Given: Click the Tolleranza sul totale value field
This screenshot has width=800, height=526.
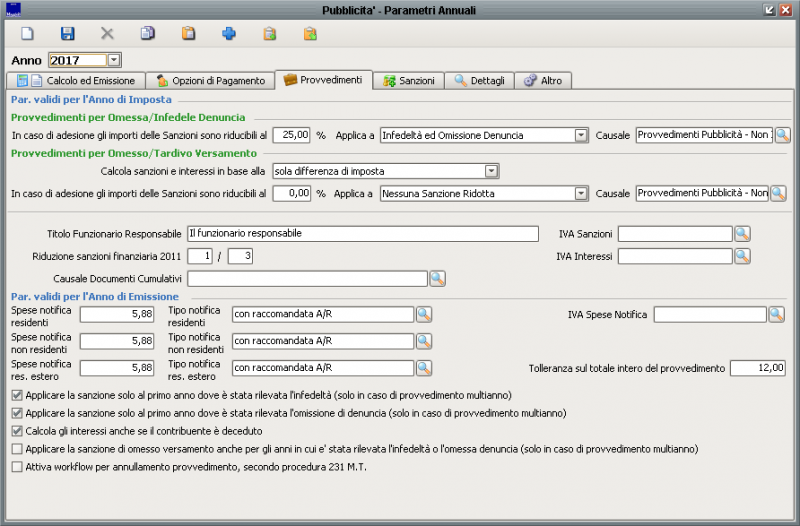Looking at the screenshot, I should coord(757,368).
